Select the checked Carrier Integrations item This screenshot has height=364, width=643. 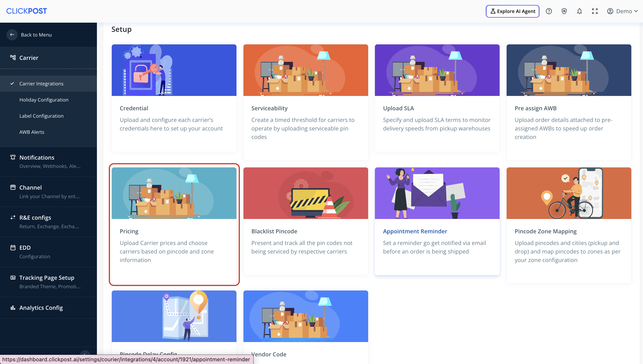(x=41, y=84)
